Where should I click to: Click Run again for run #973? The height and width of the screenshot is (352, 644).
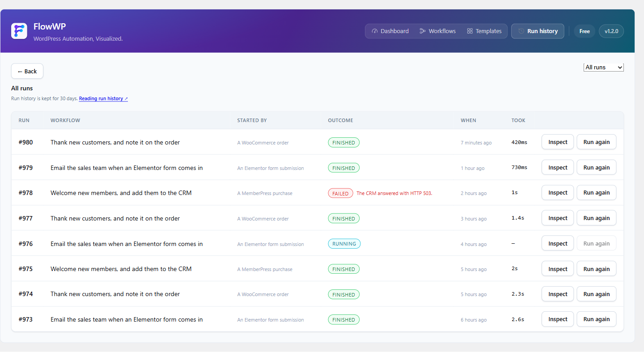597,319
